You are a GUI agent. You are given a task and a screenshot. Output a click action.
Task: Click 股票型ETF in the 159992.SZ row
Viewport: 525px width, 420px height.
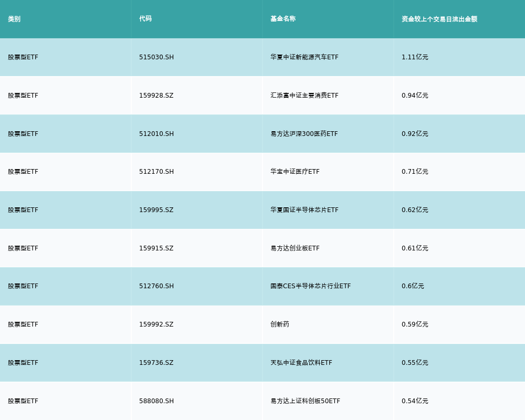(x=23, y=324)
